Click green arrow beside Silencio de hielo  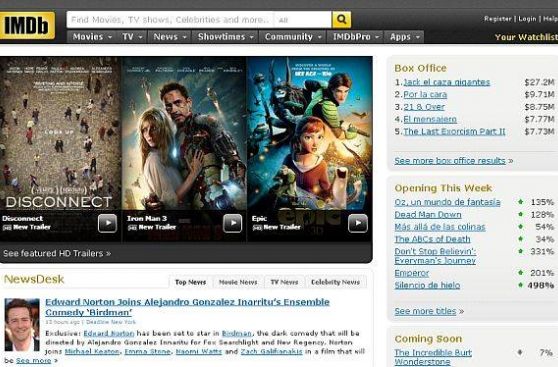521,285
